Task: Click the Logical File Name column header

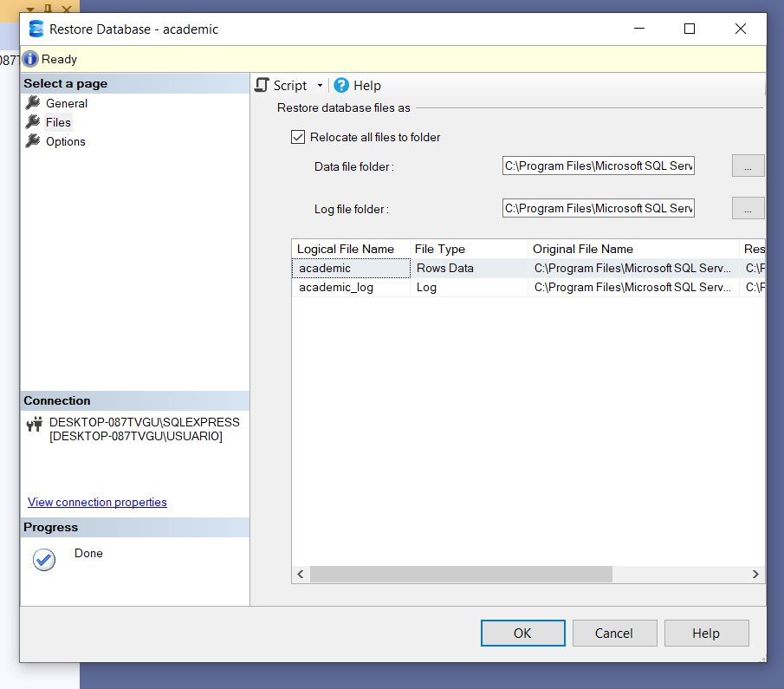Action: click(x=351, y=249)
